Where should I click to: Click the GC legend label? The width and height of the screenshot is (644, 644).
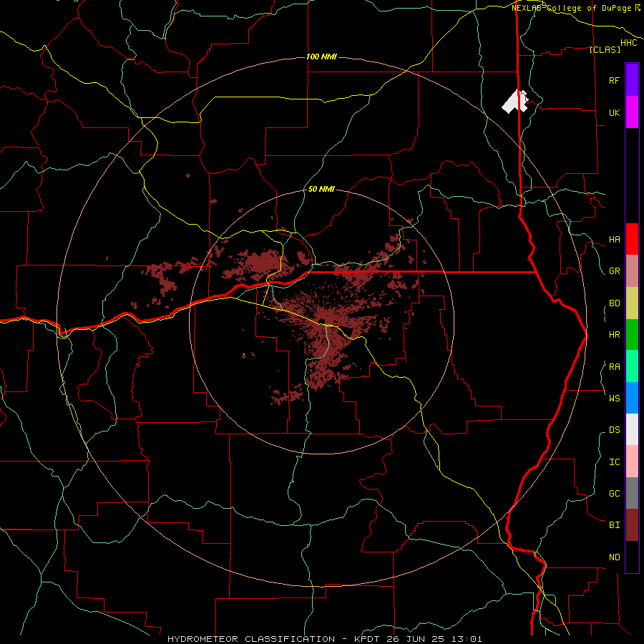click(x=614, y=494)
